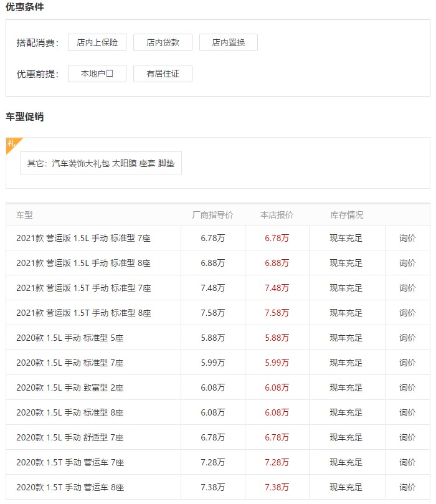The width and height of the screenshot is (436, 504).
Task: Open the 汽车装饰大礼包 gift details box
Action: pos(101,163)
